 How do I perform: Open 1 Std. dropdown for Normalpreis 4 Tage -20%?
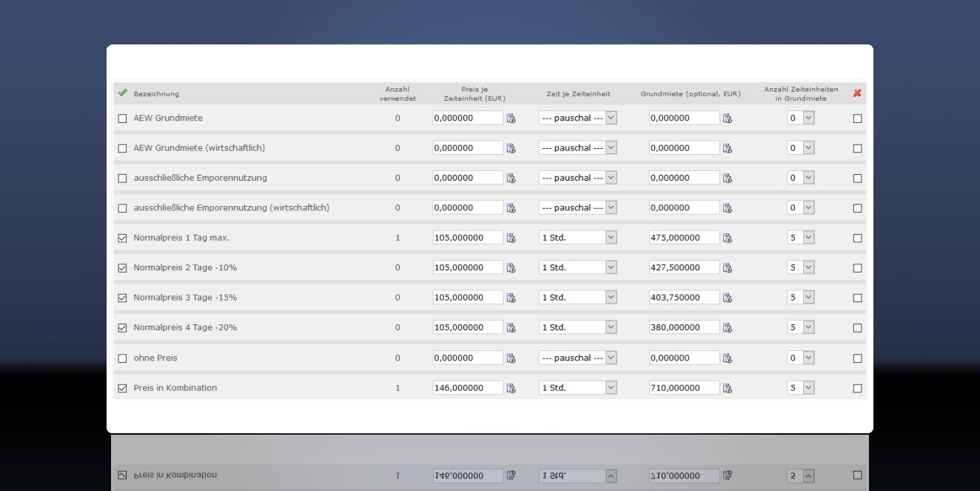[x=578, y=327]
